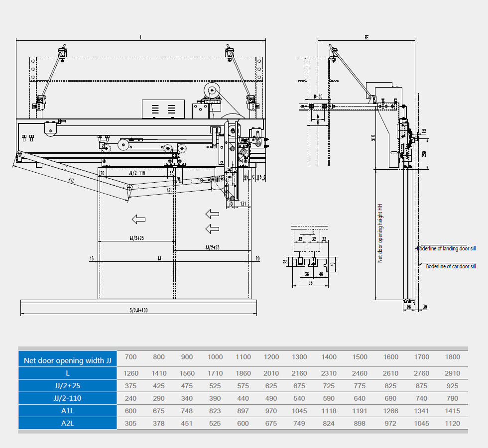488x448 pixels.
Task: Click the sill cross-section detail with the 96 dimension
Action: coord(309,258)
